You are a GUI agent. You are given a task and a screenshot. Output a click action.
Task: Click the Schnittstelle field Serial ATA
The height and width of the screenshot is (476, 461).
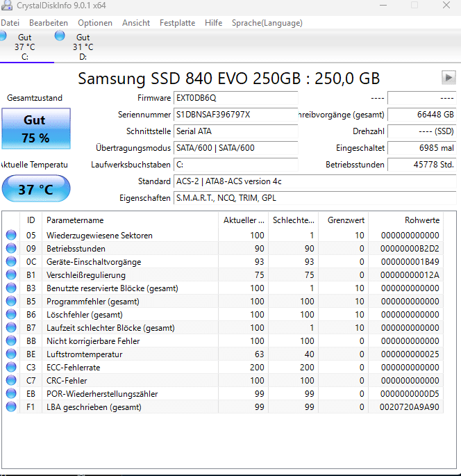(x=235, y=131)
